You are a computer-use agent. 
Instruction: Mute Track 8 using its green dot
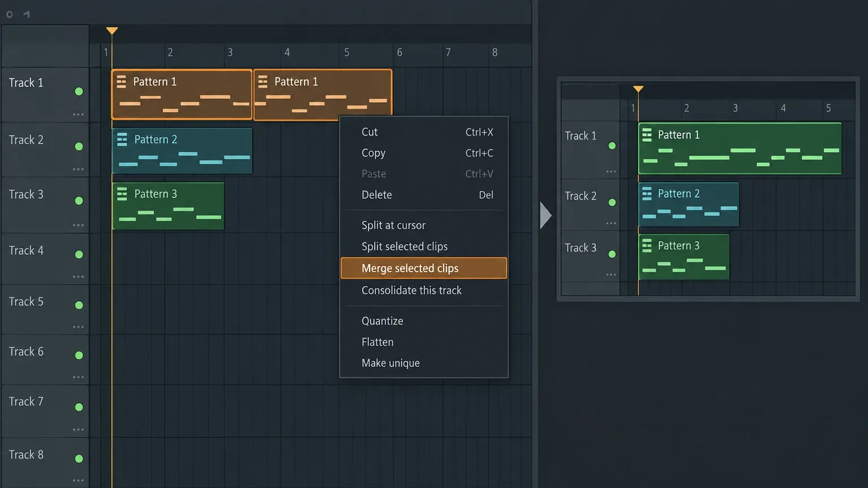79,459
